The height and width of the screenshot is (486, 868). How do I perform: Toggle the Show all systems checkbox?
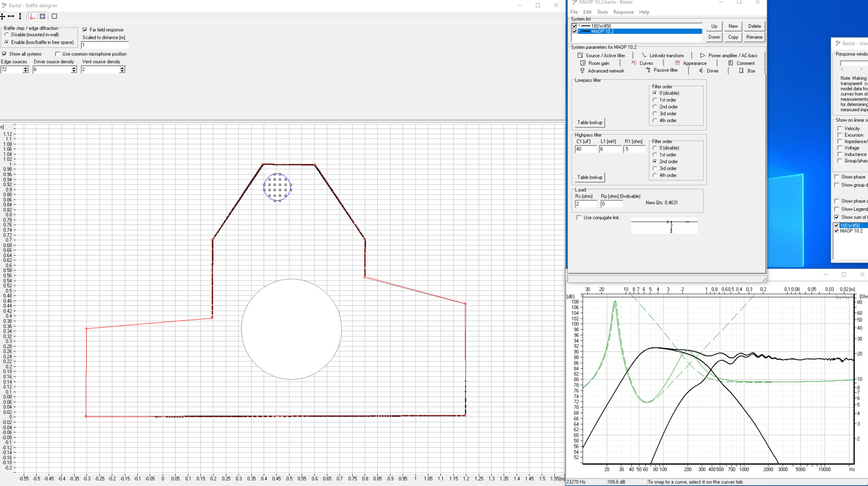coord(4,54)
